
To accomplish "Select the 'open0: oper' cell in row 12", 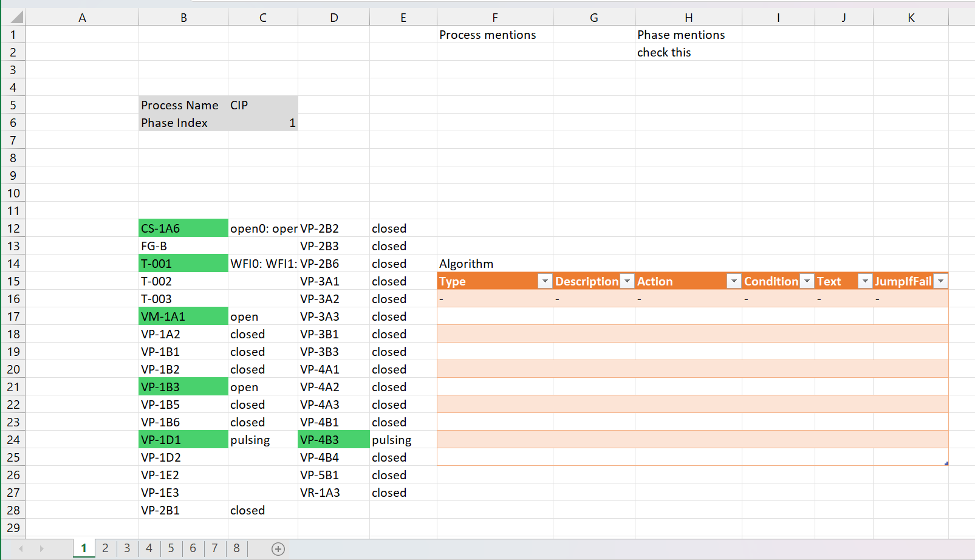I will click(x=263, y=228).
